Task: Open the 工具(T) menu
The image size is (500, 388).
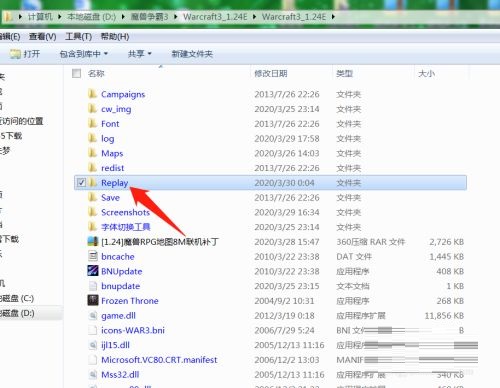Action: [x=78, y=36]
